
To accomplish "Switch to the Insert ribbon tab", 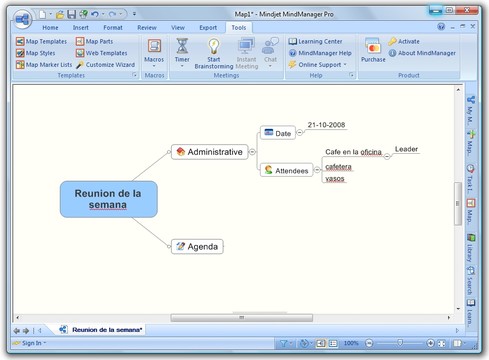I will [81, 28].
